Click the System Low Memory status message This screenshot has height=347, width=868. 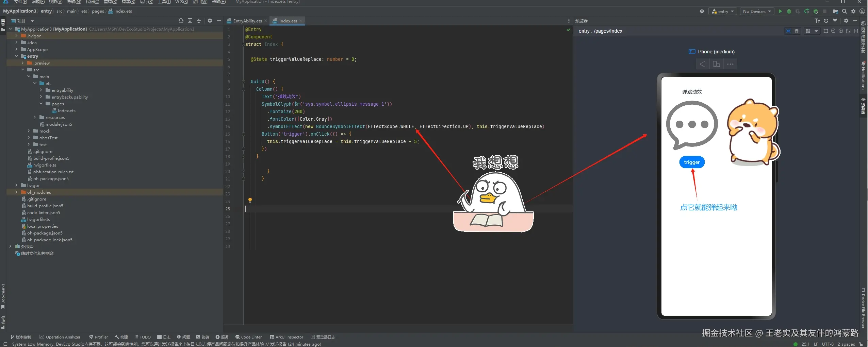[x=167, y=344]
